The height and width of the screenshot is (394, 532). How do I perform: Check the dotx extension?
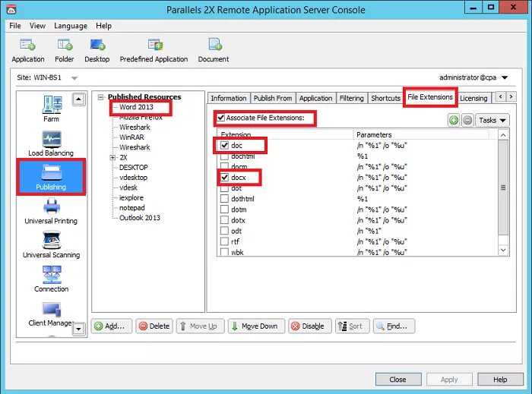point(224,220)
